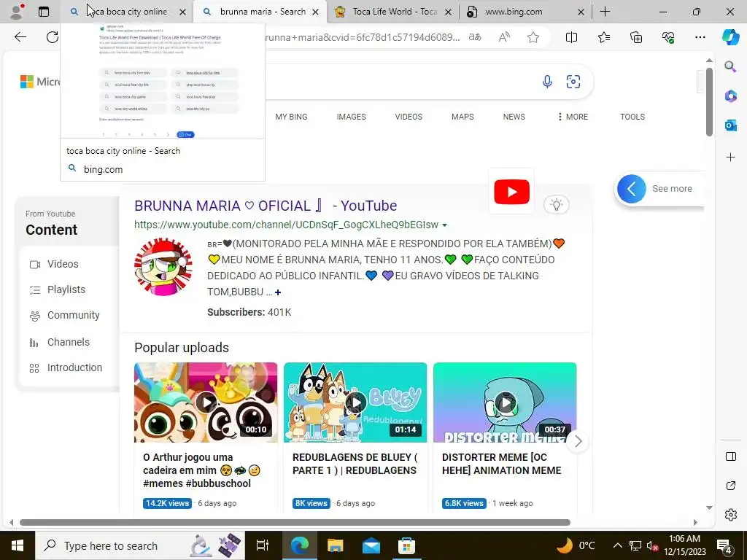Screen dimensions: 747x560
Task: Click the Bing search input field
Action: point(400,82)
